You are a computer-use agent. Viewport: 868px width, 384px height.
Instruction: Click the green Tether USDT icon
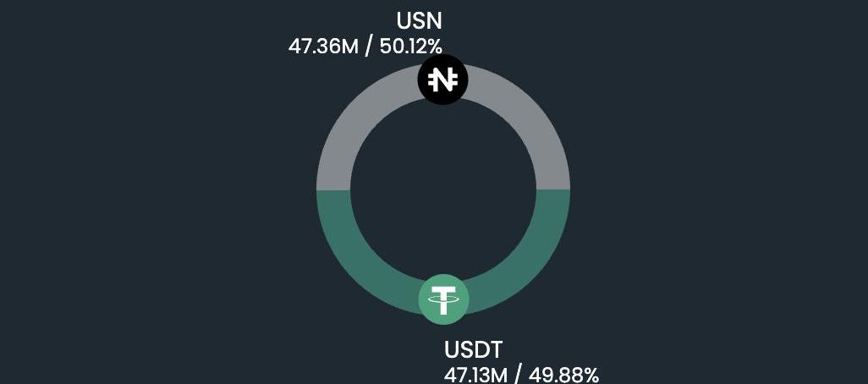tap(443, 299)
